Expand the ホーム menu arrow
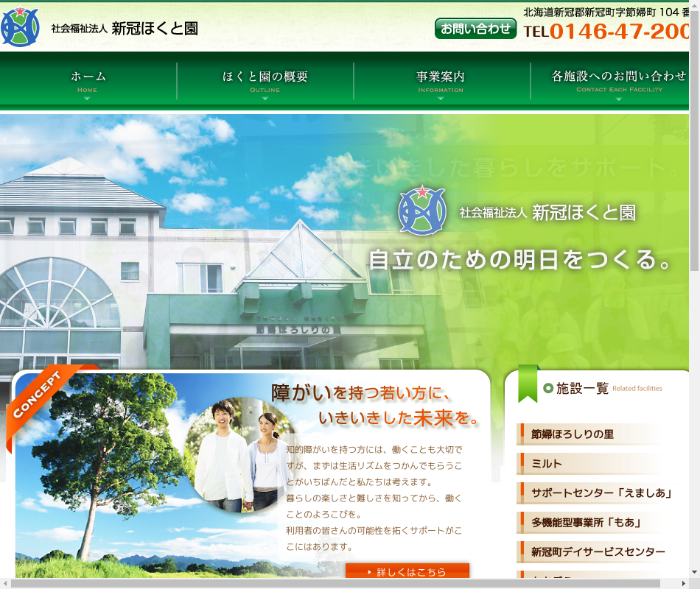The image size is (700, 589). pos(88,99)
